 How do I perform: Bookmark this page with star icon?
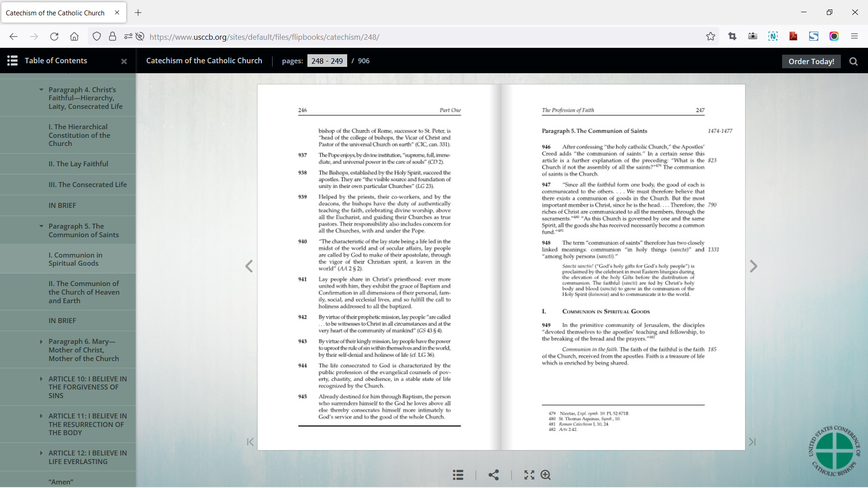(711, 37)
